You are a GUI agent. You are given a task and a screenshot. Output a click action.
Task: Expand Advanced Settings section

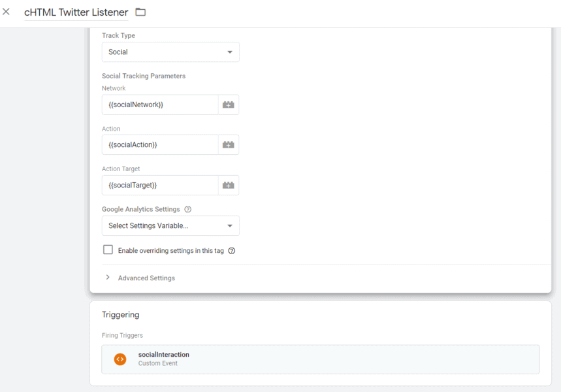[108, 278]
